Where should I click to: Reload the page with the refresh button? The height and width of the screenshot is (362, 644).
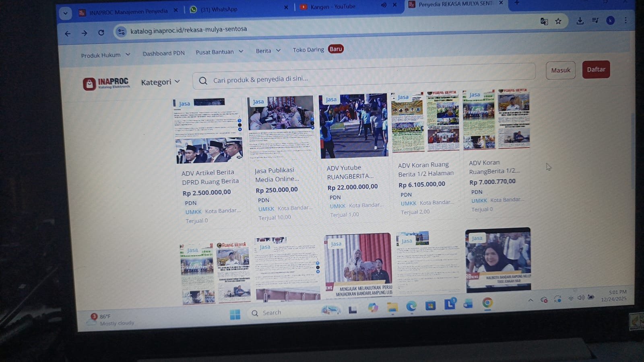(x=101, y=33)
